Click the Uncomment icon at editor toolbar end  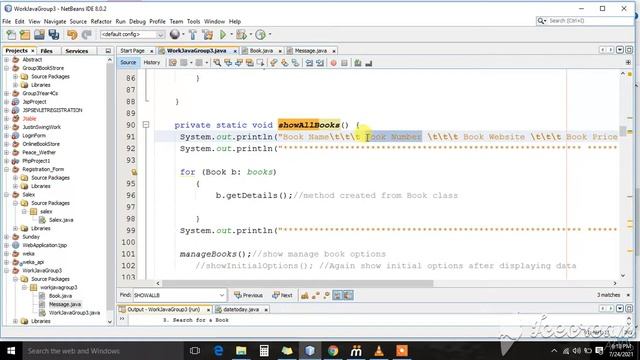[x=369, y=63]
